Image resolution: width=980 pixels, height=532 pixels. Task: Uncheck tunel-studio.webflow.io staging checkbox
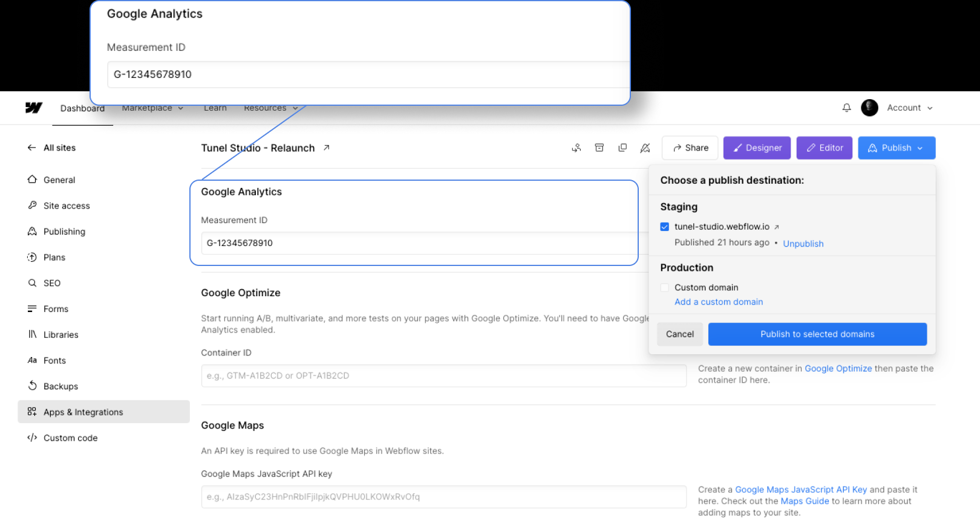pyautogui.click(x=665, y=227)
